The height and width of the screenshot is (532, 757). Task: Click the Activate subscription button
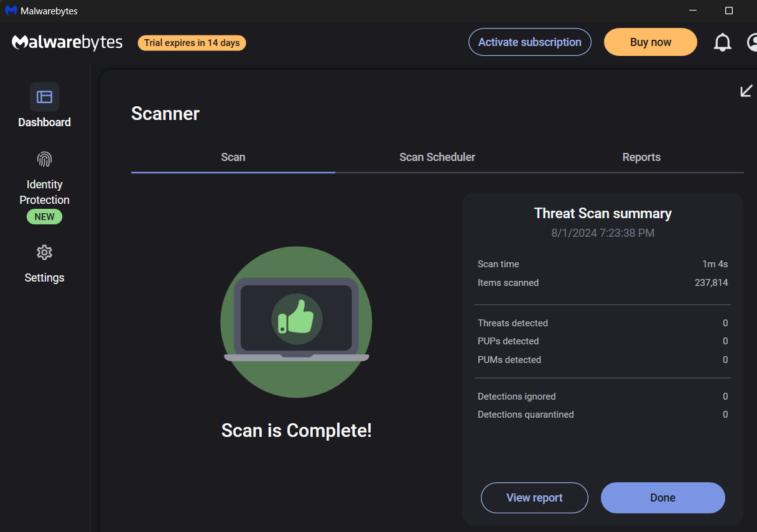click(x=530, y=42)
